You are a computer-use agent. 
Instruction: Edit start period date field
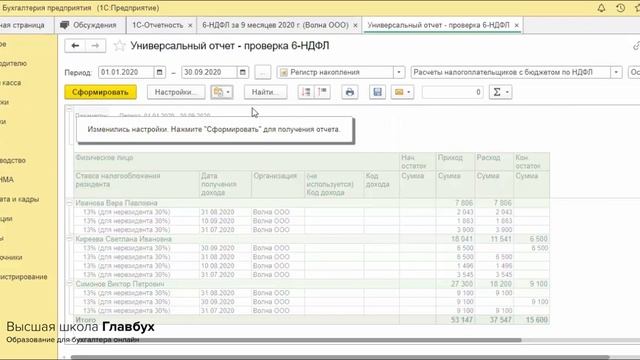(126, 72)
